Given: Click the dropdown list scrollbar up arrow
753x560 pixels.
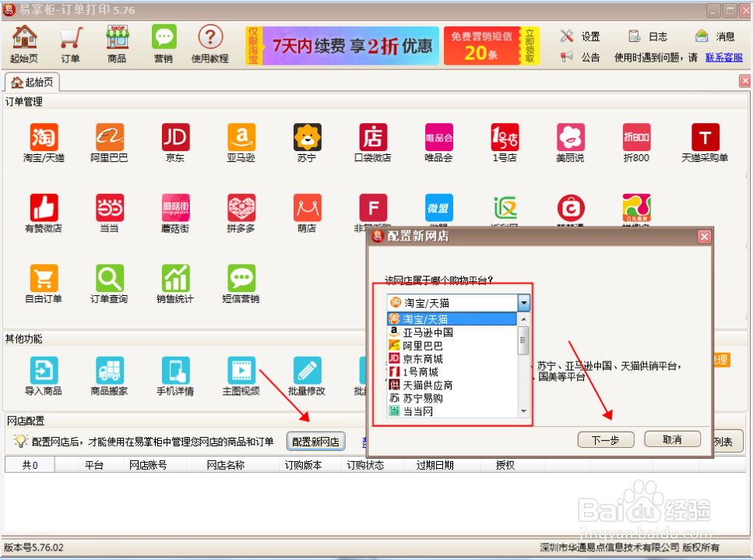Looking at the screenshot, I should (x=523, y=319).
